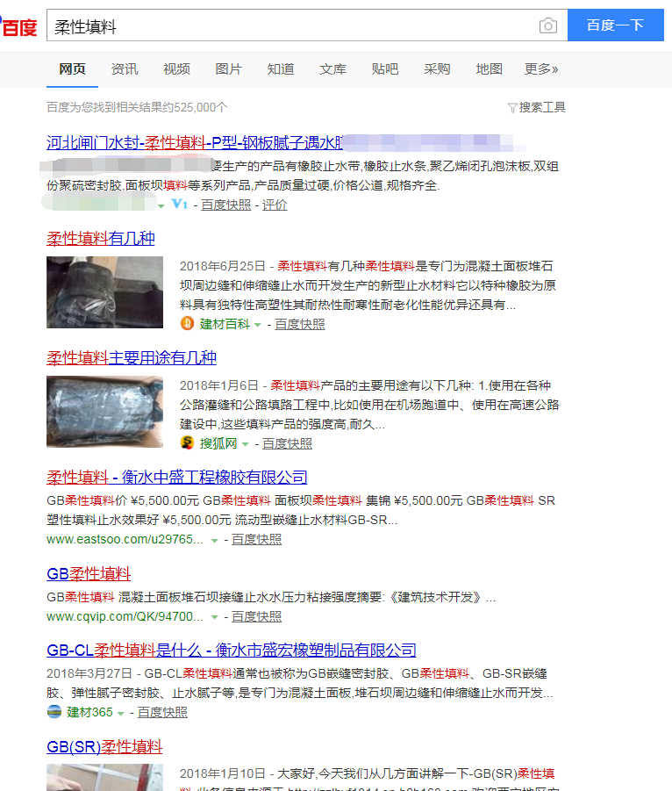Open 百度快照 beside 建材365

[x=162, y=712]
